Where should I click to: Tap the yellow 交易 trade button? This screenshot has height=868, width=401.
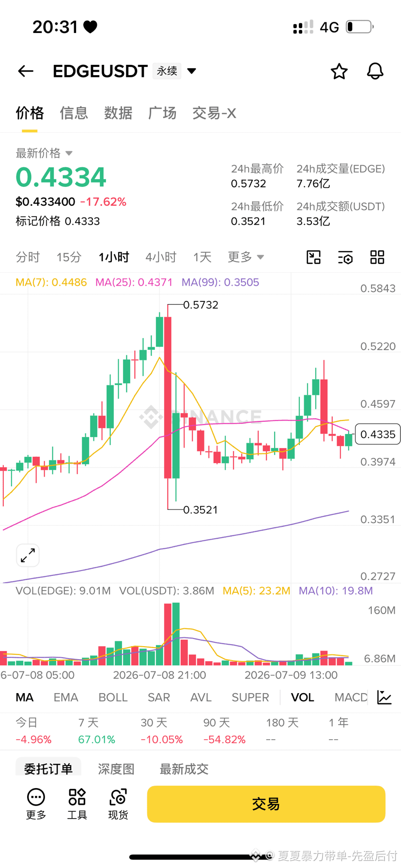(x=266, y=804)
